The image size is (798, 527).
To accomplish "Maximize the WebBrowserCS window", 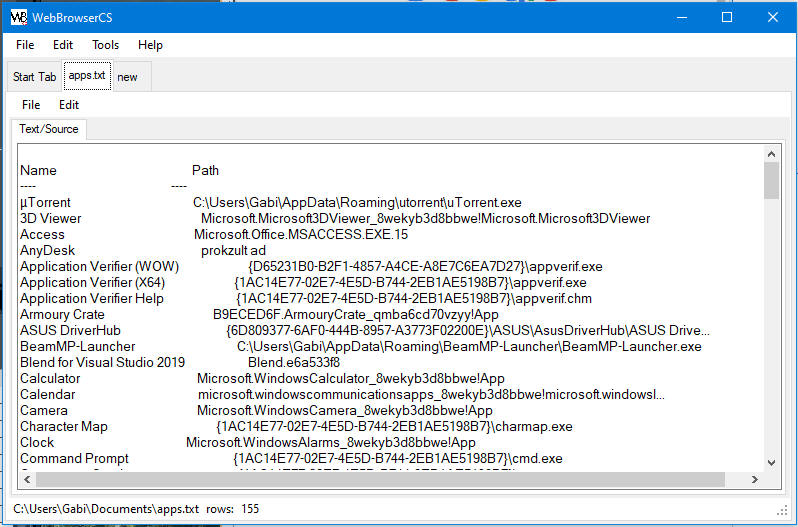I will pos(727,17).
